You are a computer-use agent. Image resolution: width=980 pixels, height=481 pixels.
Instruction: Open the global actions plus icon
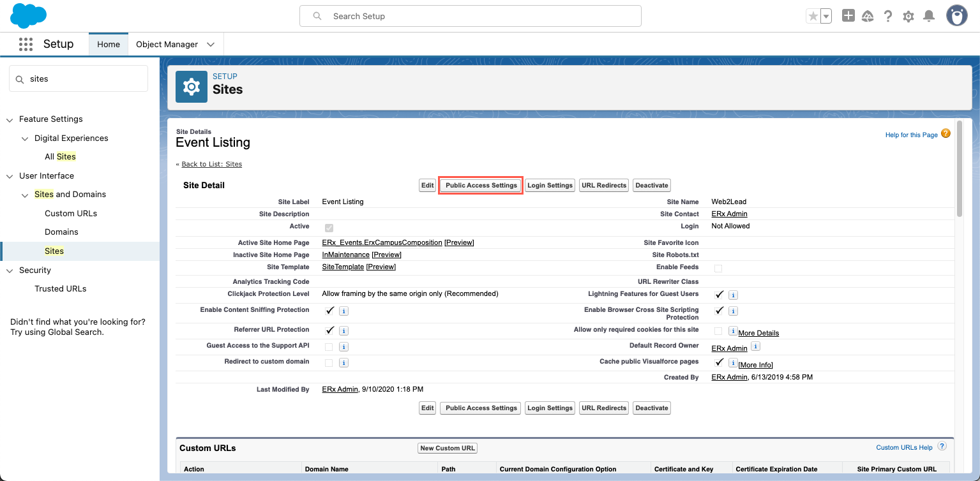tap(848, 16)
